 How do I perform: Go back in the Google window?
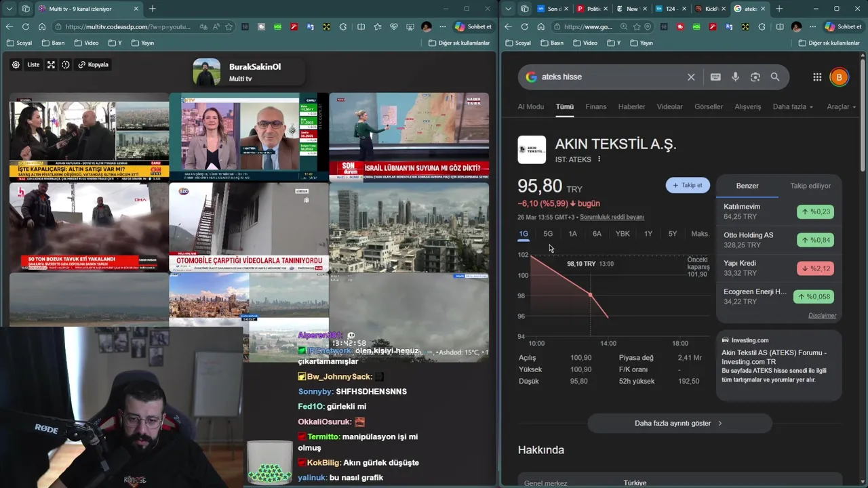(508, 26)
